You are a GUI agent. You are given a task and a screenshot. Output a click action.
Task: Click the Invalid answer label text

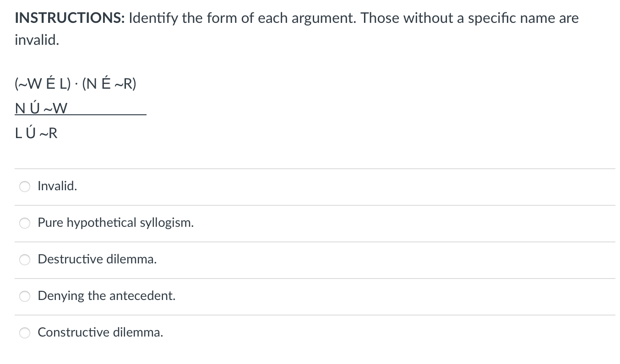click(57, 186)
